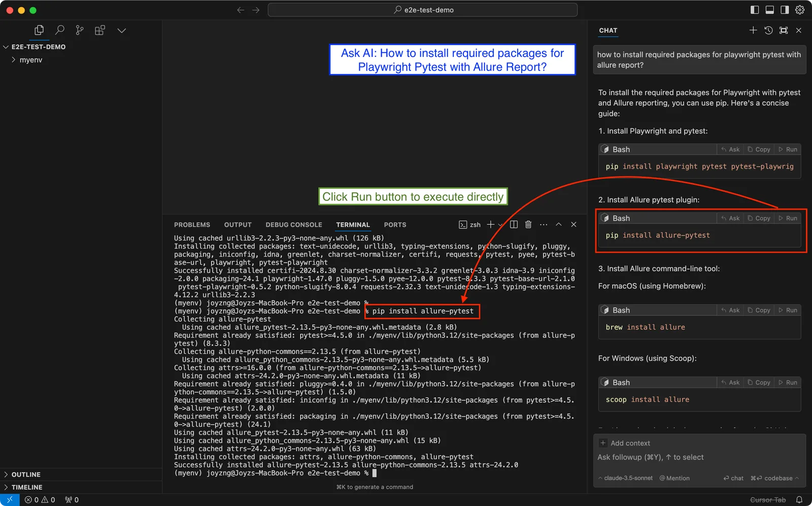Go back with the navigation arrow
The width and height of the screenshot is (812, 506).
[241, 10]
